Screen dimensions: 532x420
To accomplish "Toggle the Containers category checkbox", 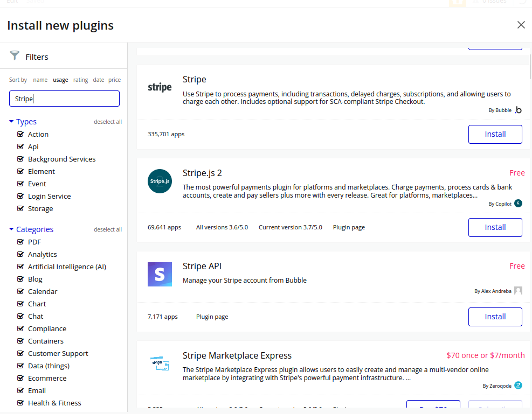I will click(20, 341).
